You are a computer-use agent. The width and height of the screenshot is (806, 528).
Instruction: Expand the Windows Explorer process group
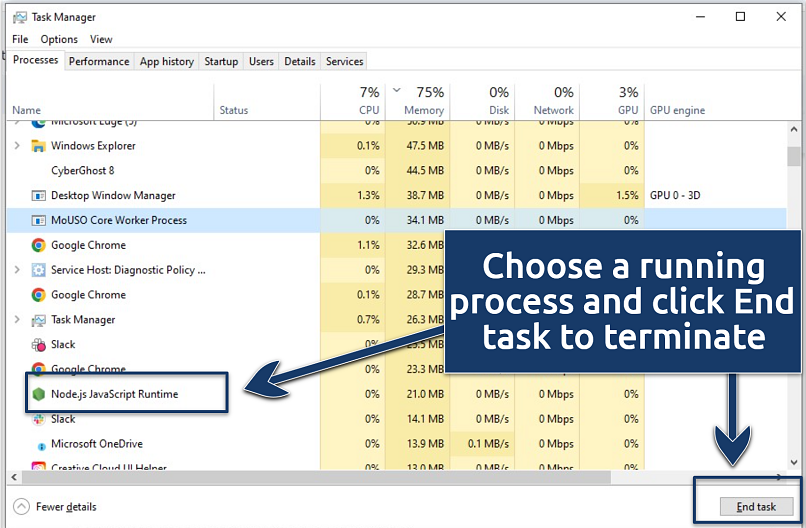17,146
